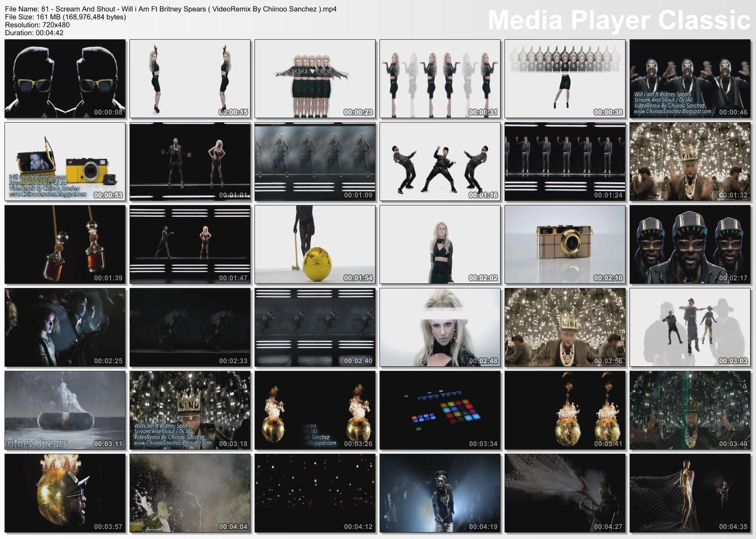Select the burning head frame at 00:03:57

(x=63, y=492)
